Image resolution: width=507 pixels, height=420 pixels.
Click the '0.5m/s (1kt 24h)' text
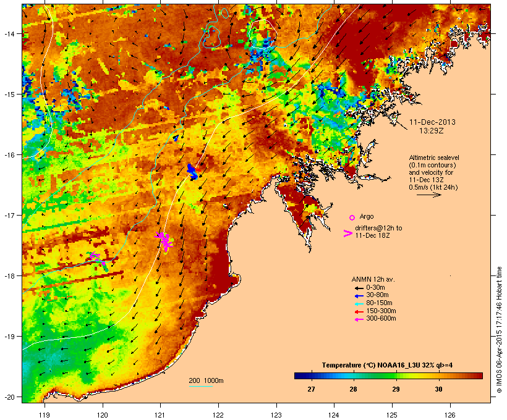(433, 187)
